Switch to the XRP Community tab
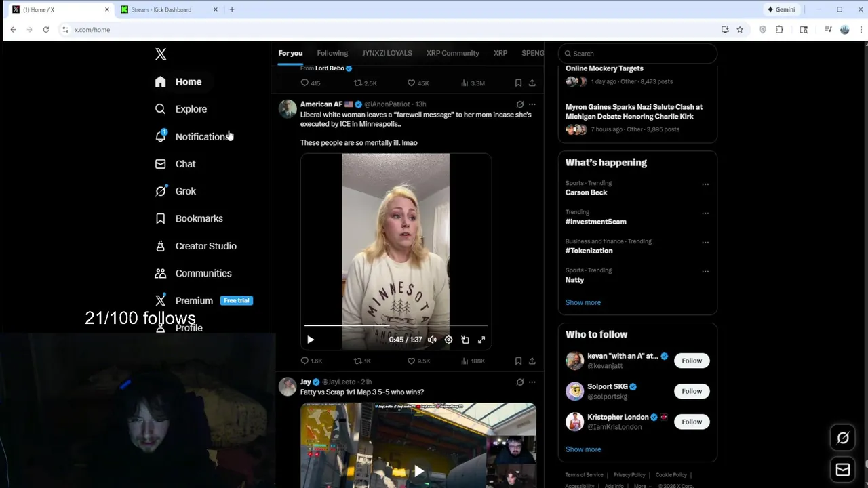Screen dimensions: 868x488 pos(452,53)
